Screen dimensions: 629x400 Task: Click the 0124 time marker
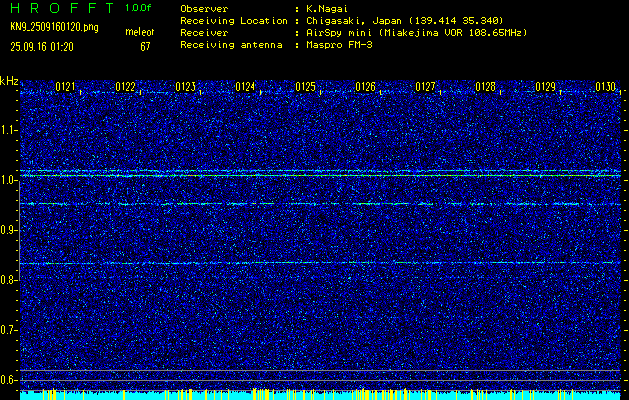245,87
